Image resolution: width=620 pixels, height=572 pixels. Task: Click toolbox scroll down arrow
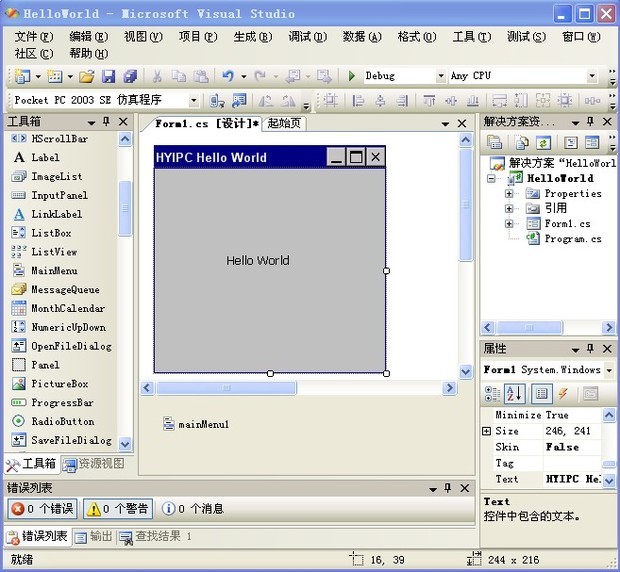click(125, 444)
